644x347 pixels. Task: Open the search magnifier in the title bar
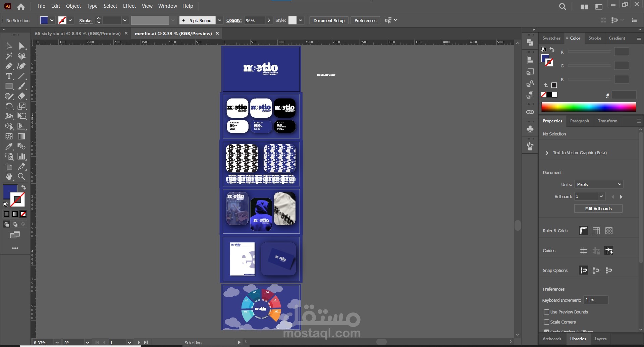pos(562,6)
